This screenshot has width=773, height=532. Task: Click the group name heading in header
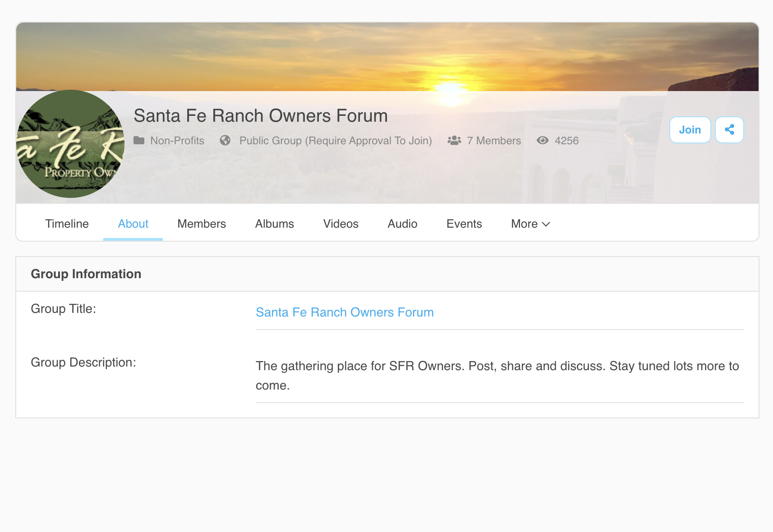tap(261, 116)
